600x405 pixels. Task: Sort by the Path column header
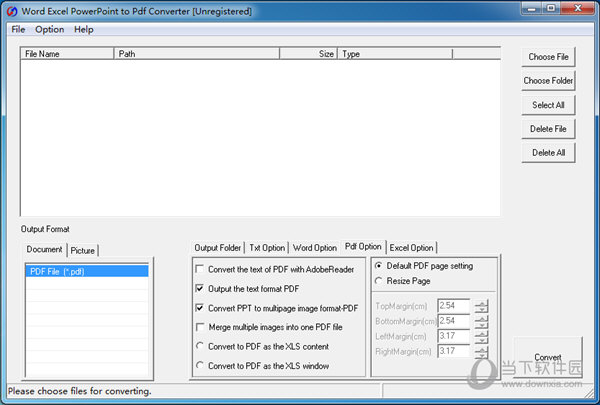pos(197,54)
